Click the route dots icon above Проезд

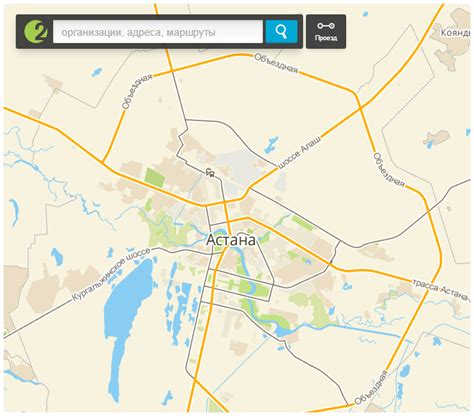(x=326, y=26)
